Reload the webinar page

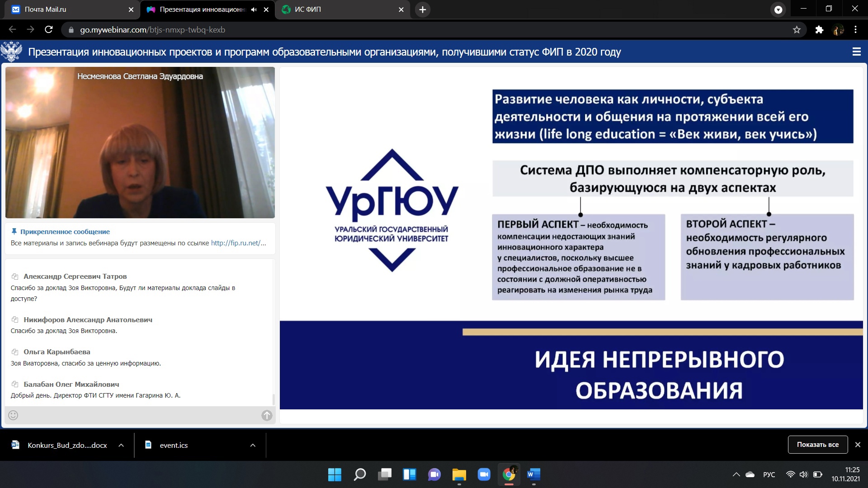[49, 30]
